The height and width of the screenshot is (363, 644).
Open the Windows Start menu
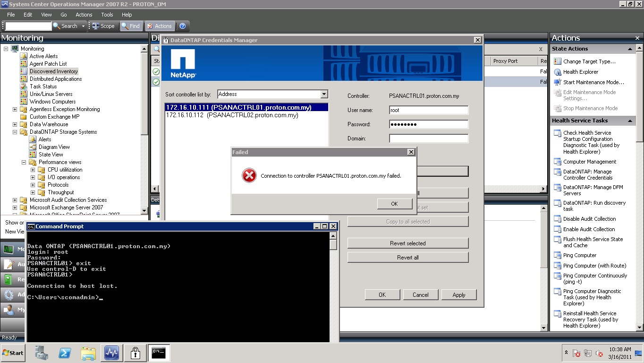coord(13,353)
